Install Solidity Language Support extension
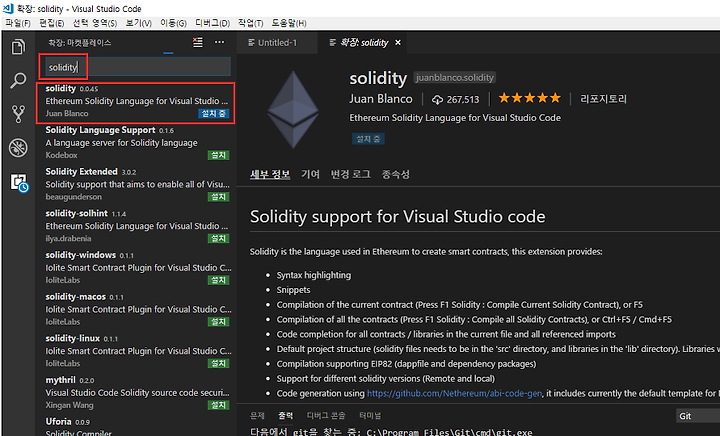This screenshot has width=720, height=436. point(219,155)
